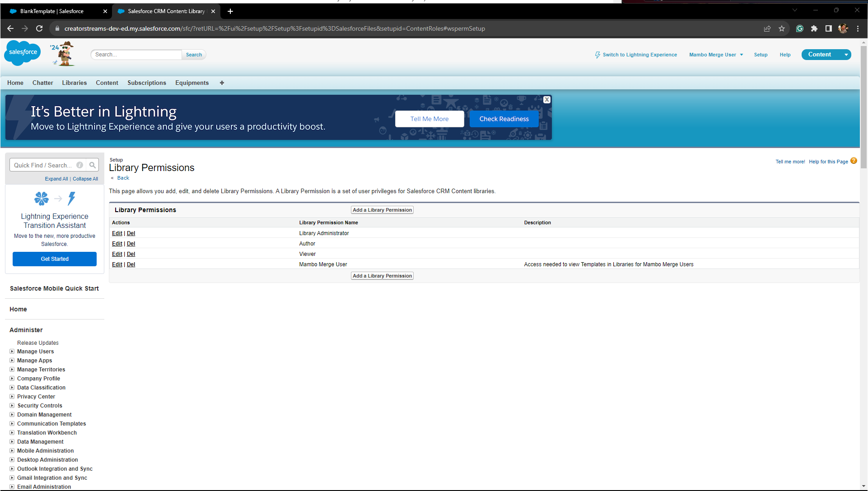This screenshot has width=868, height=491.
Task: Click the top Add a Library Permission button
Action: pyautogui.click(x=382, y=210)
